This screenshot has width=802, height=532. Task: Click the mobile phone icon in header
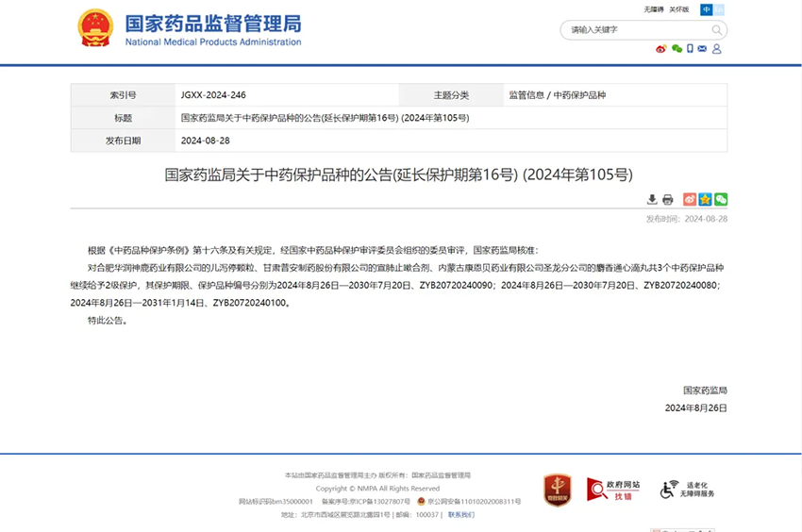click(x=690, y=49)
